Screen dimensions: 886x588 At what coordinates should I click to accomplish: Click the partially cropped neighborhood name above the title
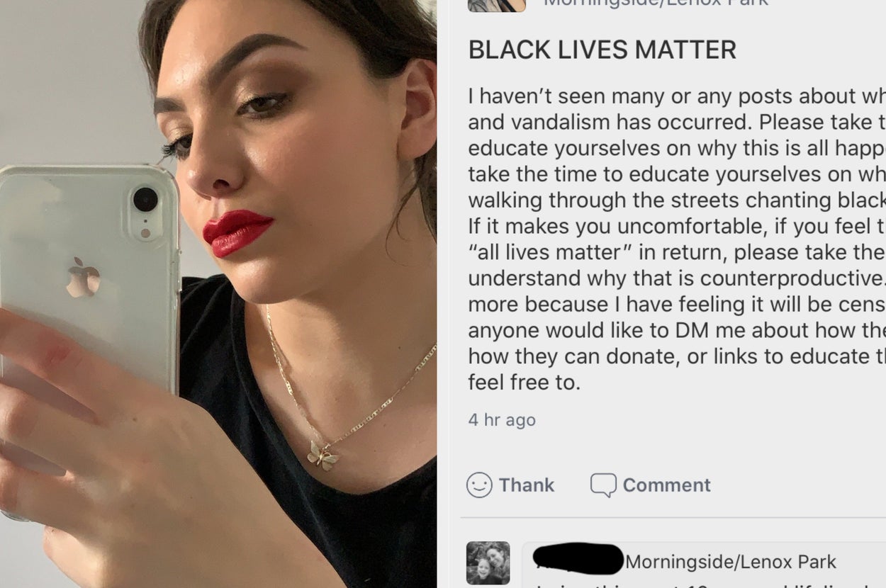point(656,4)
